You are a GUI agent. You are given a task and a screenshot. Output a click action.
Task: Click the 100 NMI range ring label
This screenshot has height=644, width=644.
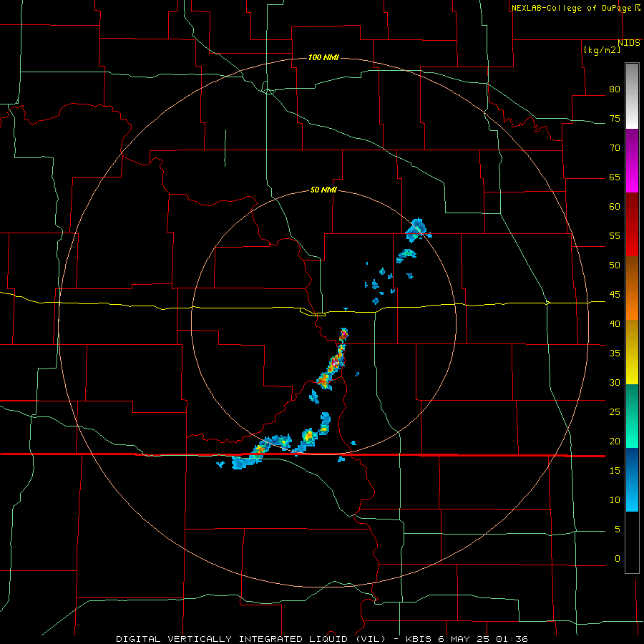[x=323, y=57]
